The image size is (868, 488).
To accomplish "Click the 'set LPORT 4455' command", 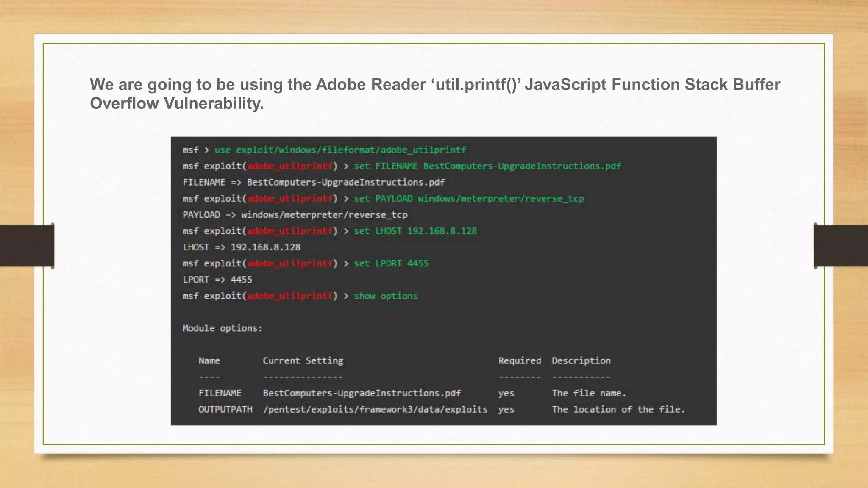I will [391, 263].
